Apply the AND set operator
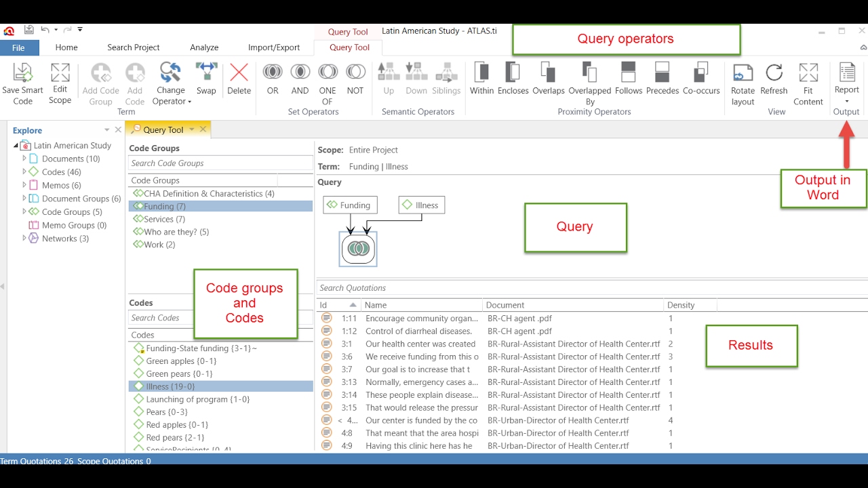The image size is (868, 488). [300, 79]
